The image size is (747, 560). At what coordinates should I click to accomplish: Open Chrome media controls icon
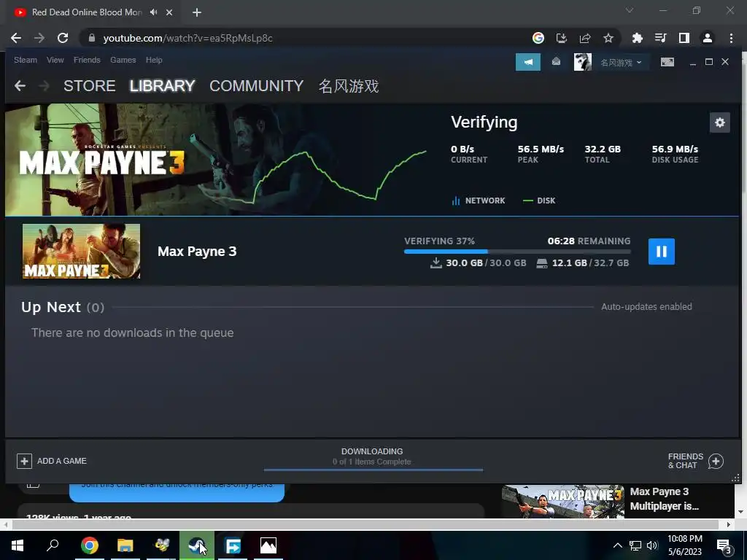pyautogui.click(x=660, y=38)
